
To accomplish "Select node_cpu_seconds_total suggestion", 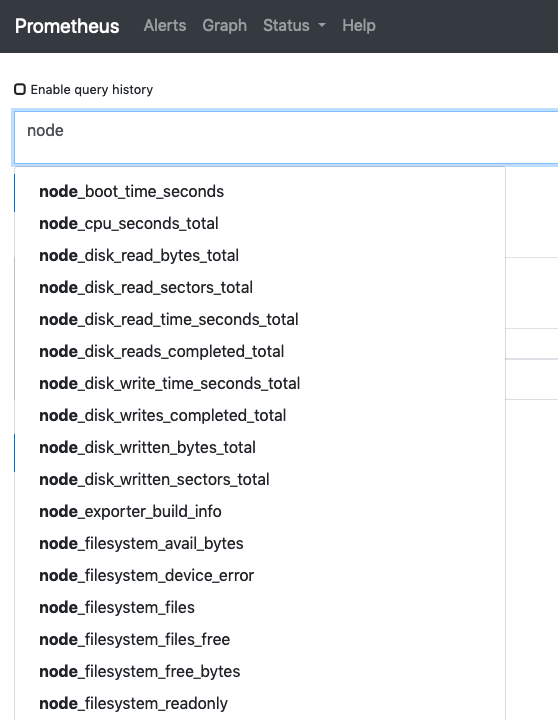I will (260, 224).
